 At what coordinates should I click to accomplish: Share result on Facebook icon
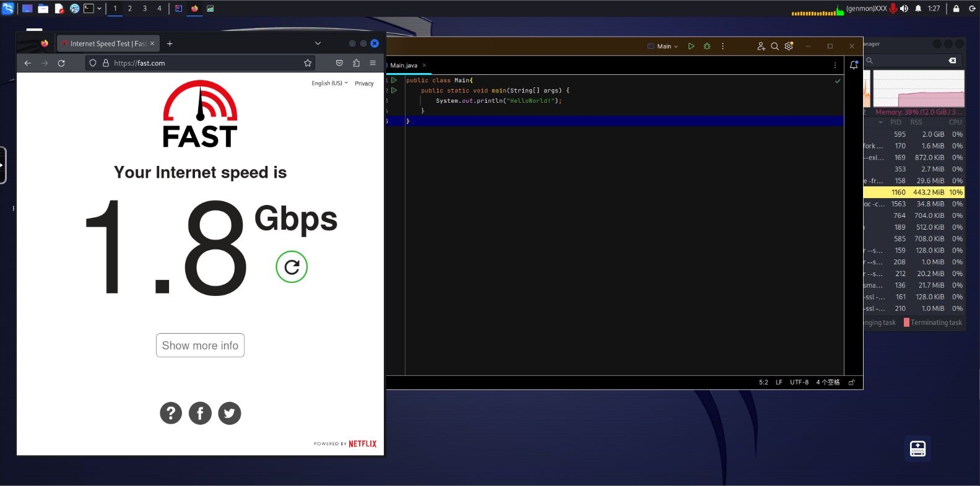(x=200, y=413)
